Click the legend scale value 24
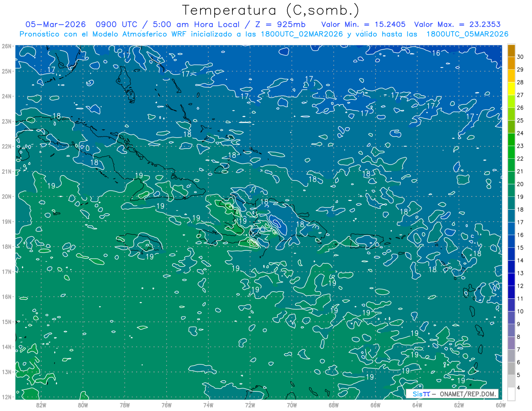The image size is (532, 411). 520,133
